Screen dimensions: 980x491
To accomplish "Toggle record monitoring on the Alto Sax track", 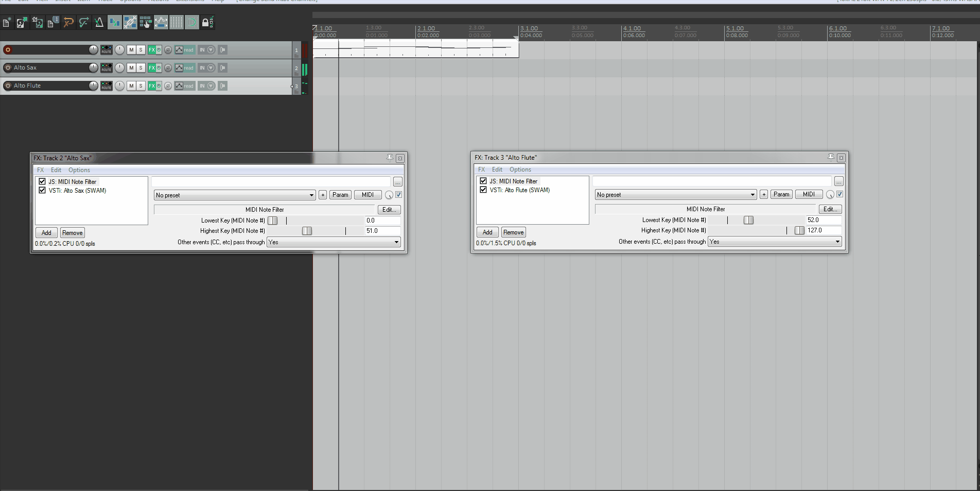I will pyautogui.click(x=223, y=67).
